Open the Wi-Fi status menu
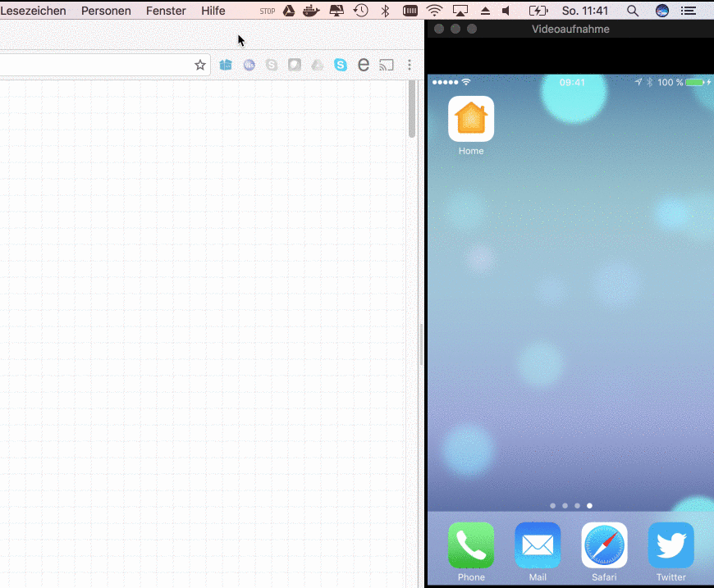Screen dimensions: 714x588 point(434,11)
